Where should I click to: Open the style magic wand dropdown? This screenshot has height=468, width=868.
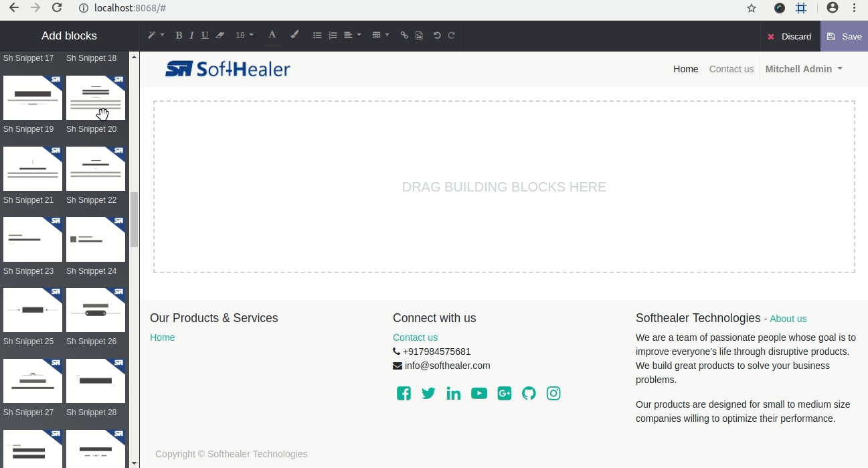(x=155, y=35)
